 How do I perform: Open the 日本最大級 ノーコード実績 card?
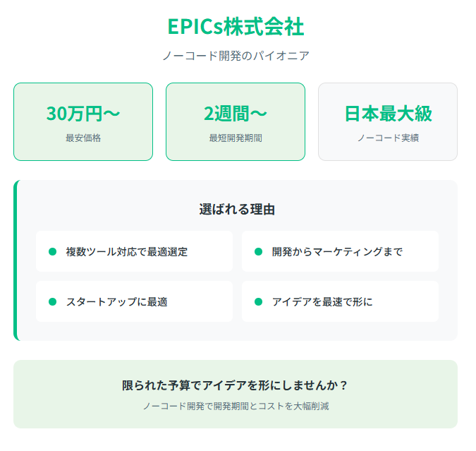coord(388,121)
